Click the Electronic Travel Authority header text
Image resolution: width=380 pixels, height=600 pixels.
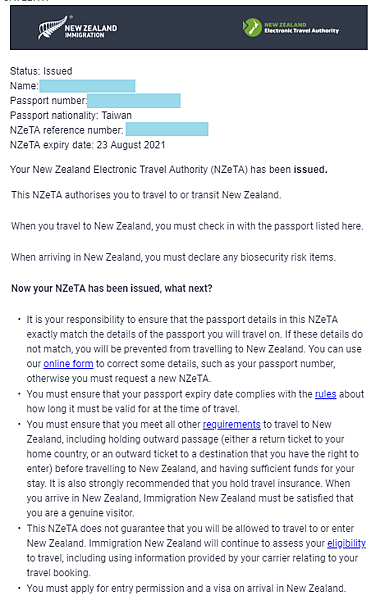[x=302, y=28]
